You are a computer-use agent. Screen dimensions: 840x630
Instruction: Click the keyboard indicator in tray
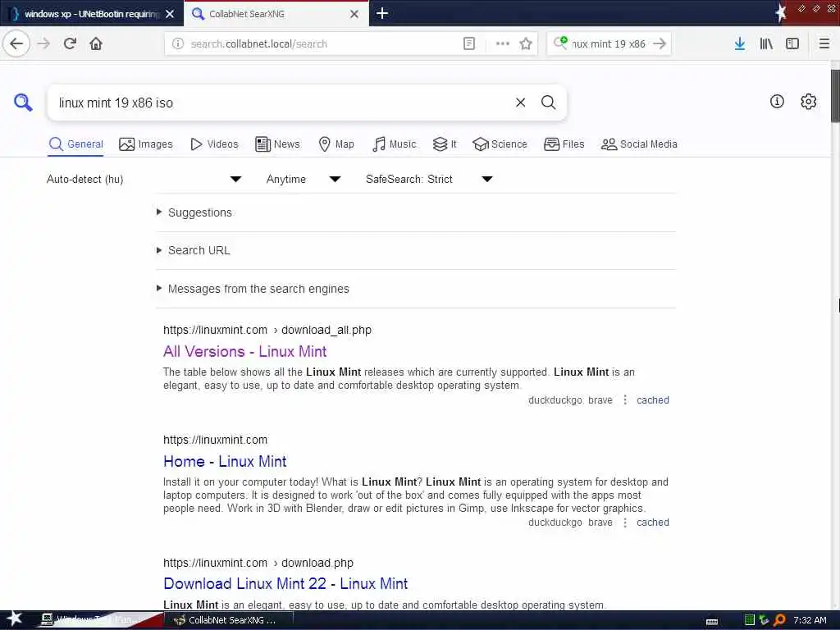coord(712,622)
